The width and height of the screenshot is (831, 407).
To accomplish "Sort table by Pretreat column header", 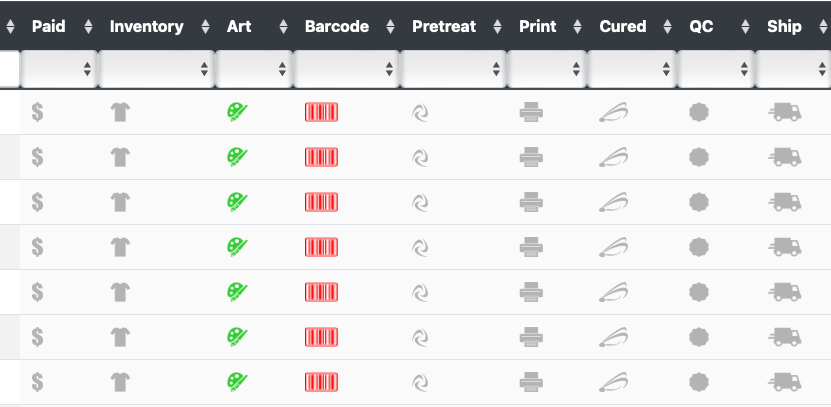I will (x=444, y=26).
